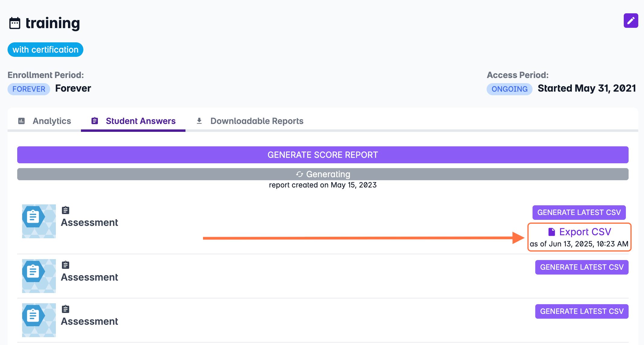Open the Analytics tab
The image size is (644, 345).
(x=52, y=121)
